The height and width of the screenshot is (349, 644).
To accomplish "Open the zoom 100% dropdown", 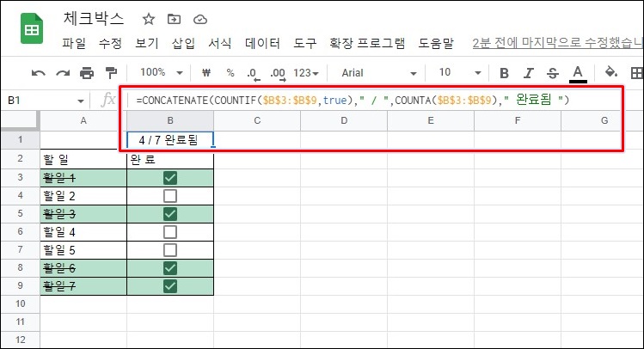I will click(161, 73).
